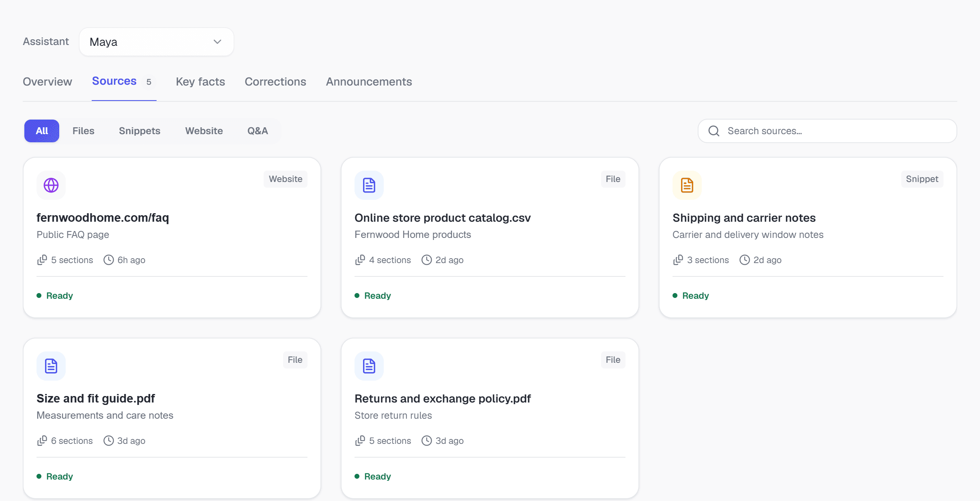
Task: Open the Key facts tab
Action: click(x=200, y=81)
